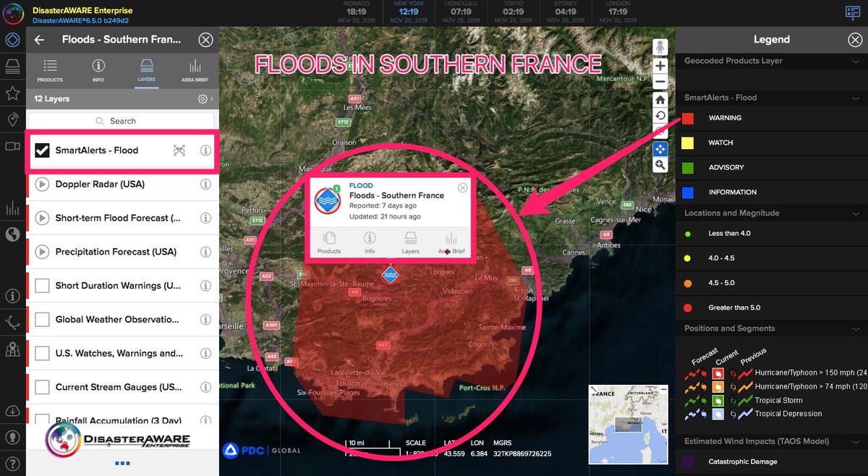Click the green ADVISORY legend swatch
The height and width of the screenshot is (476, 868).
tap(689, 167)
